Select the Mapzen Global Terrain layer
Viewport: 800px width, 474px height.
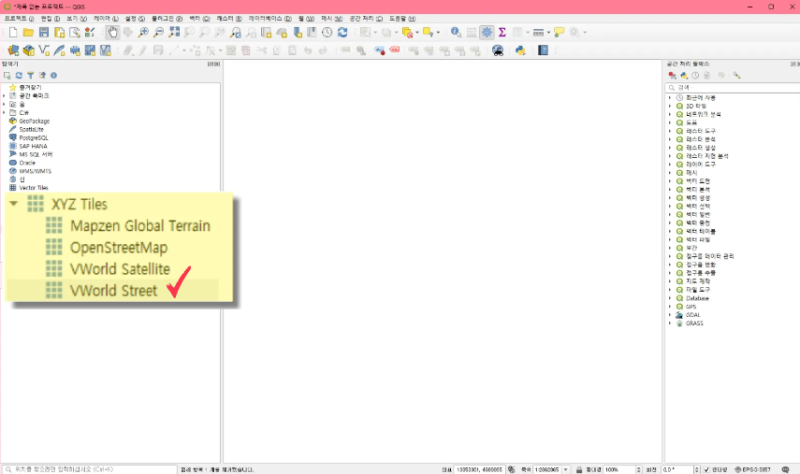[x=140, y=226]
